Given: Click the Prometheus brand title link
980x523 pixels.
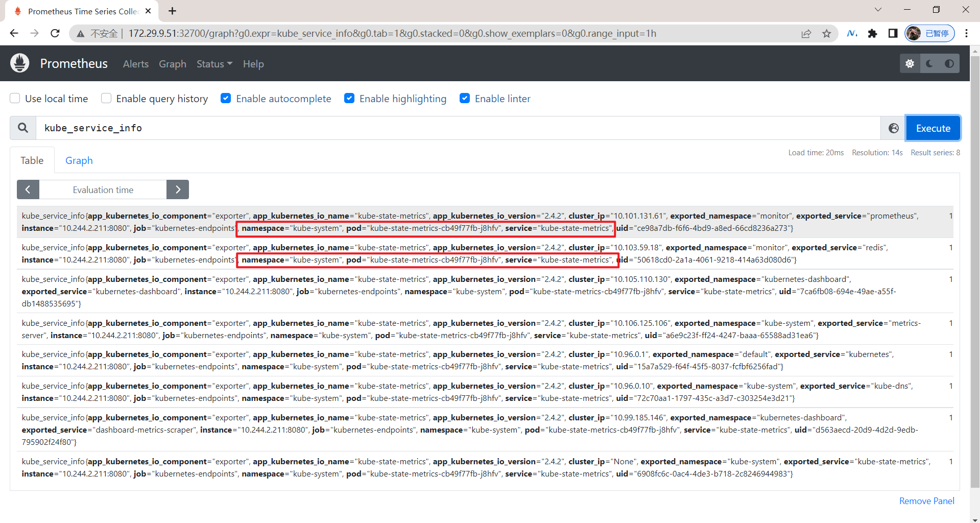Looking at the screenshot, I should (x=74, y=63).
